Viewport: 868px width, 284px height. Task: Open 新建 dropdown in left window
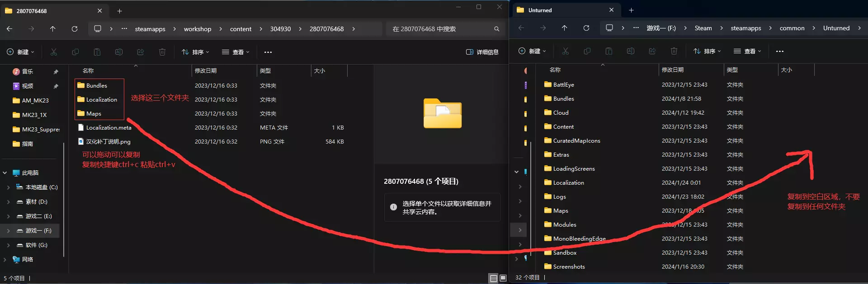point(20,52)
